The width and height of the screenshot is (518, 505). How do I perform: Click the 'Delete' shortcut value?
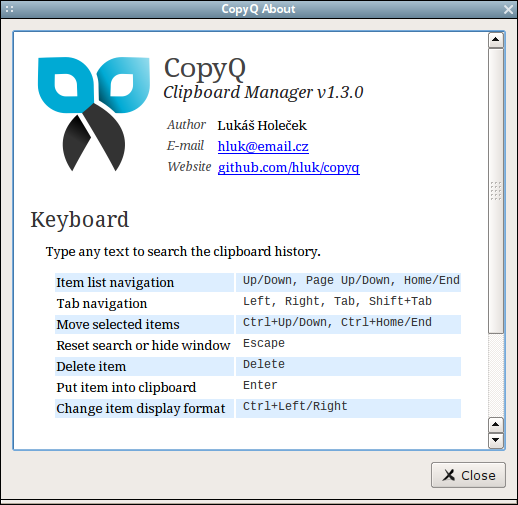(x=264, y=364)
